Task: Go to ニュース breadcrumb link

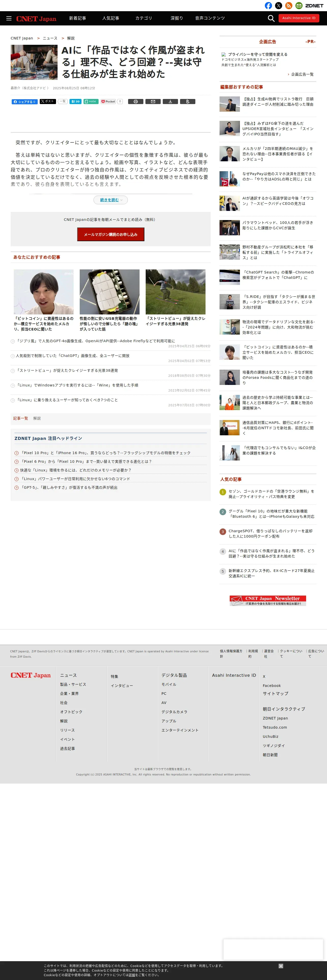Action: coord(50,38)
